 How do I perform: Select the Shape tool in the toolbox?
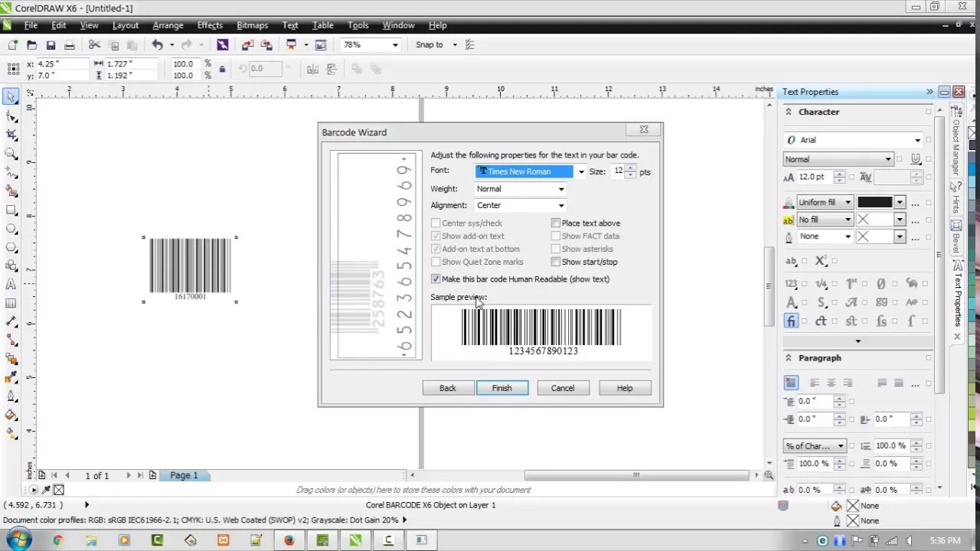point(11,116)
